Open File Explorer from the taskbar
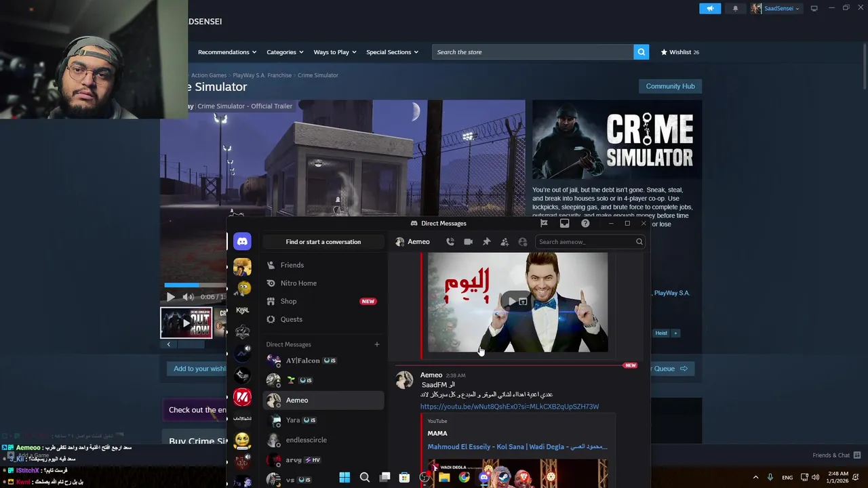 click(x=444, y=477)
